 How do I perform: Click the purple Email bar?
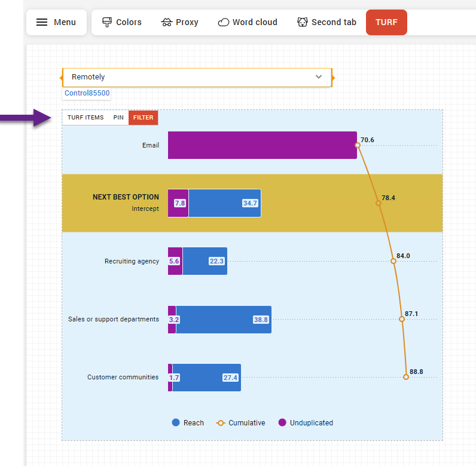click(x=262, y=145)
